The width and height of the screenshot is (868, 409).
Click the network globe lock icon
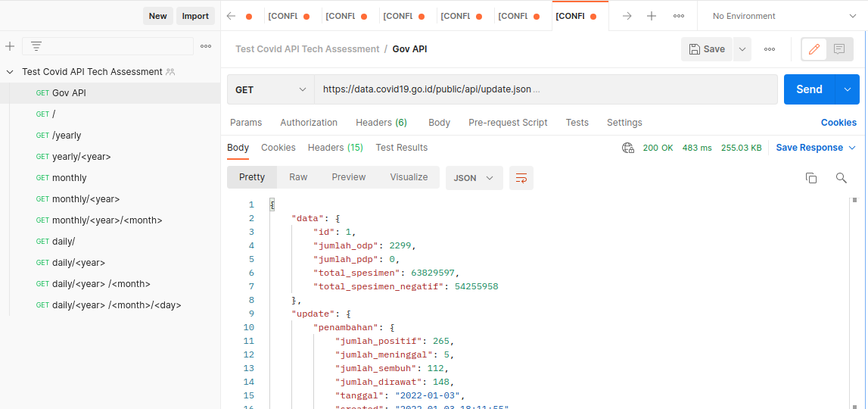click(628, 148)
